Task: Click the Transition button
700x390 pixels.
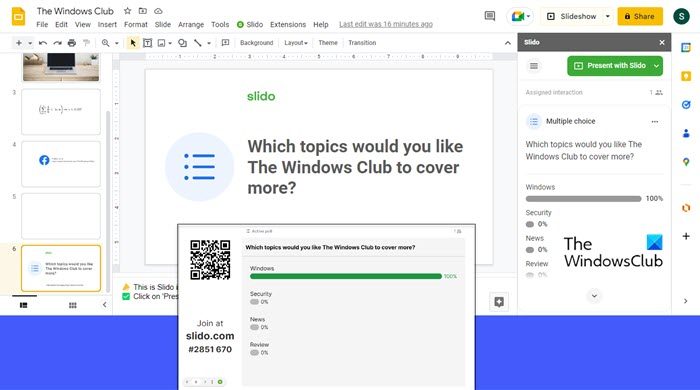Action: [x=362, y=43]
